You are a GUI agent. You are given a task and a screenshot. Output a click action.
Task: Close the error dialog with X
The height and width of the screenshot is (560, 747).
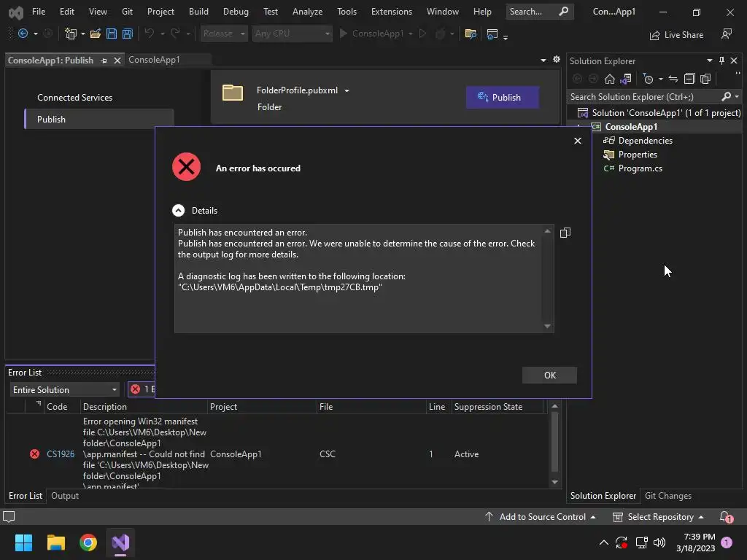578,141
